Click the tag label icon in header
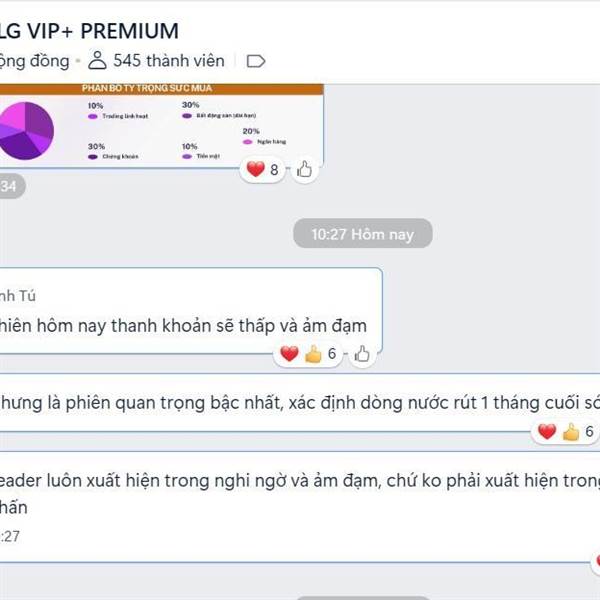Screen dimensions: 600x600 click(256, 61)
